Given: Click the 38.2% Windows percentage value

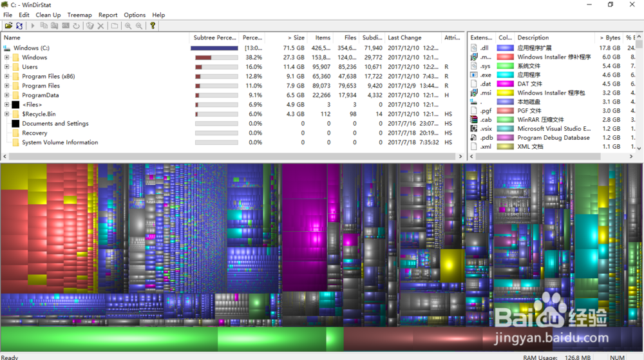Looking at the screenshot, I should coord(253,57).
